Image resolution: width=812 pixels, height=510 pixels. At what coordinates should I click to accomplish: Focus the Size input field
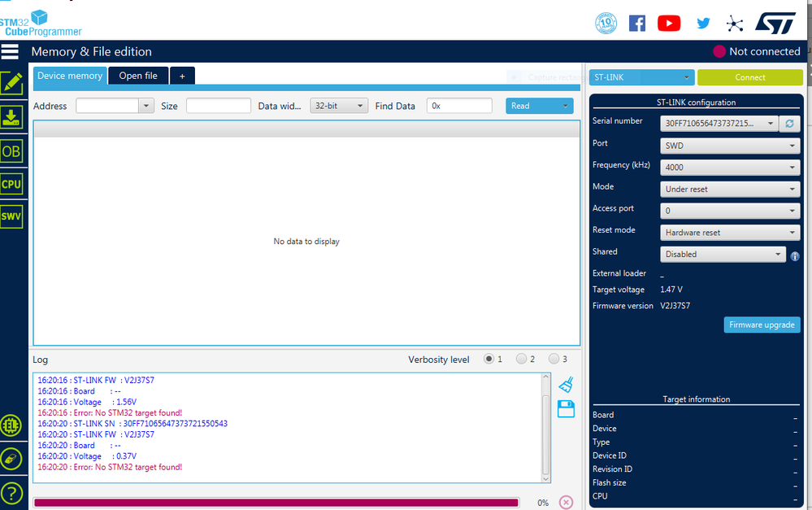pos(219,106)
